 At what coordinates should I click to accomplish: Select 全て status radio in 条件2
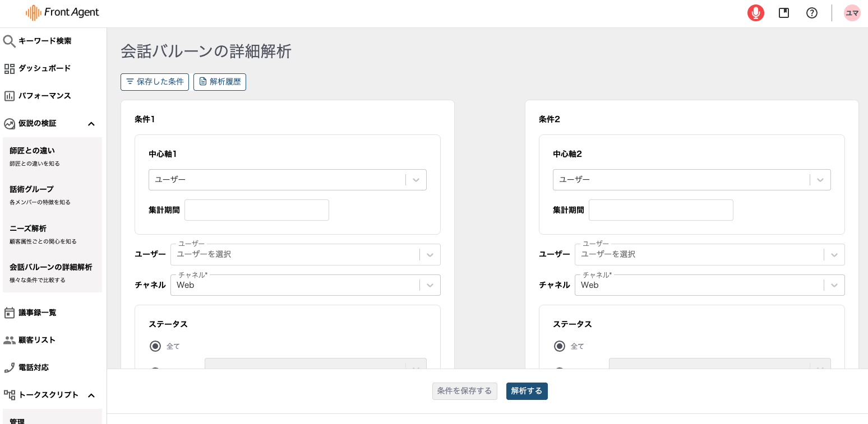pyautogui.click(x=560, y=346)
